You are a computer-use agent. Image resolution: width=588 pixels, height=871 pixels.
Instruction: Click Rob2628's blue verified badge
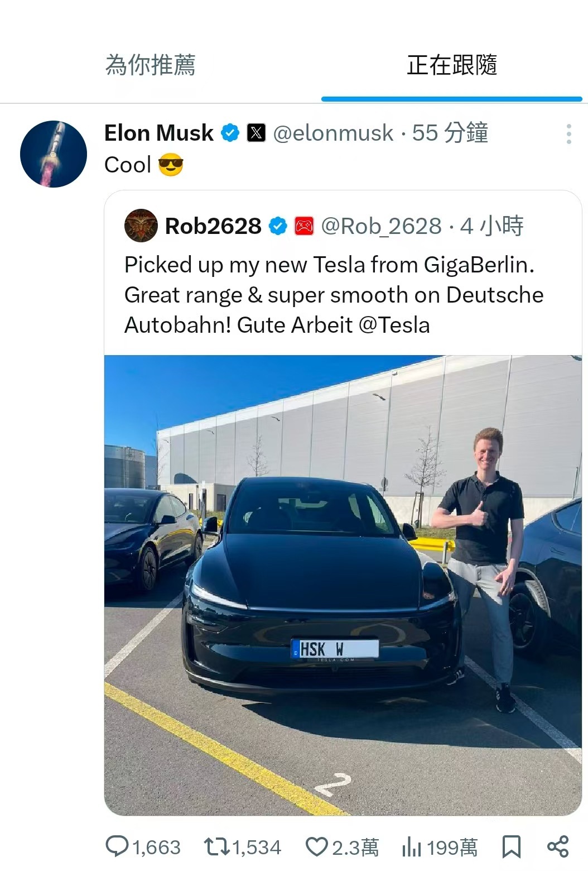coord(278,226)
